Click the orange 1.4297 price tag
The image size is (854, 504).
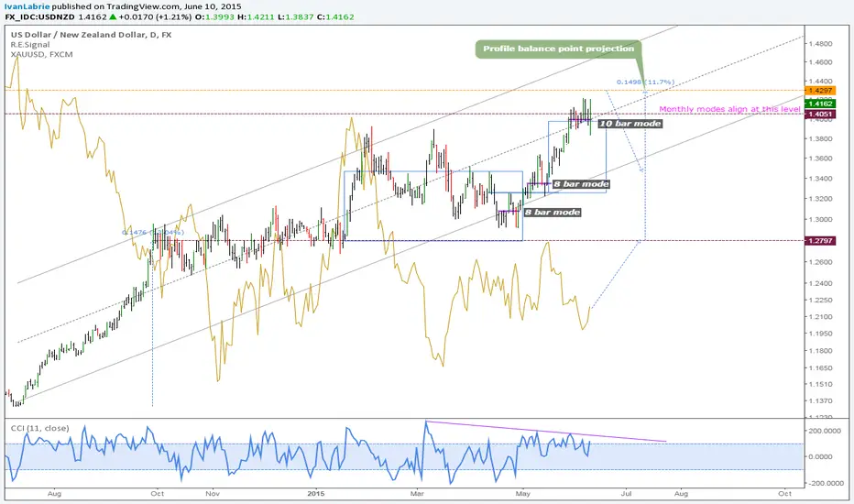820,91
